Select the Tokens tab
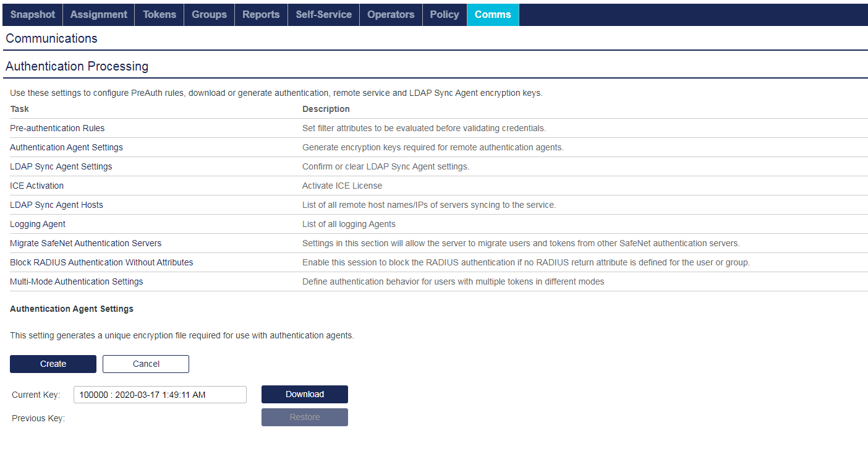The height and width of the screenshot is (459, 868). click(x=159, y=14)
